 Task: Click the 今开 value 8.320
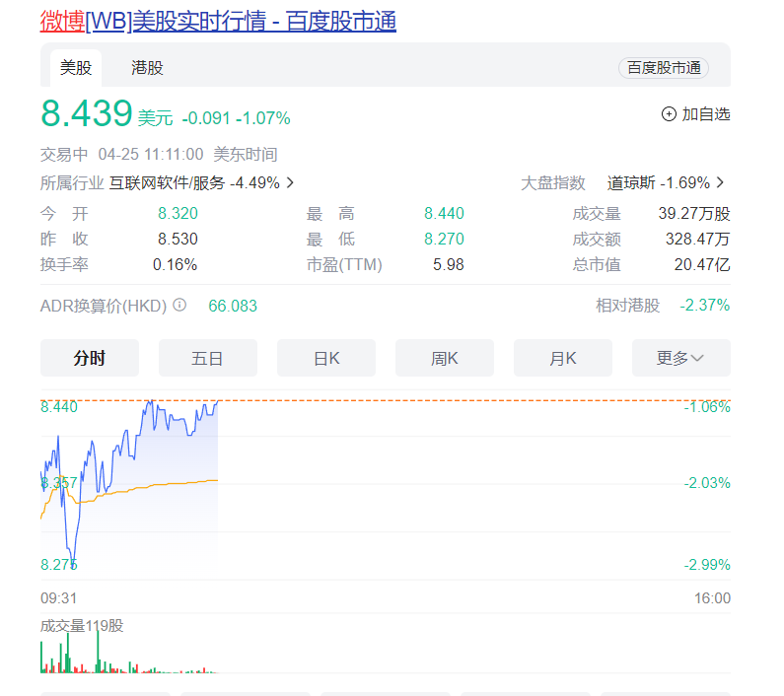pos(178,214)
